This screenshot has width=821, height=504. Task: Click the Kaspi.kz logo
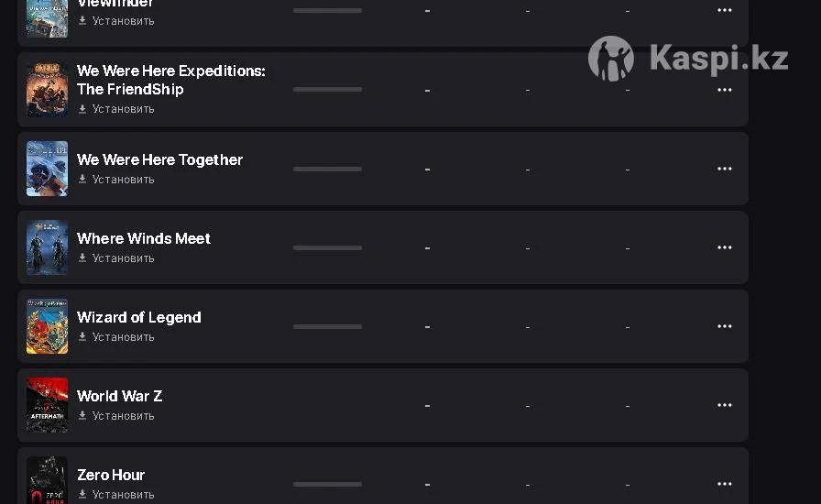689,58
